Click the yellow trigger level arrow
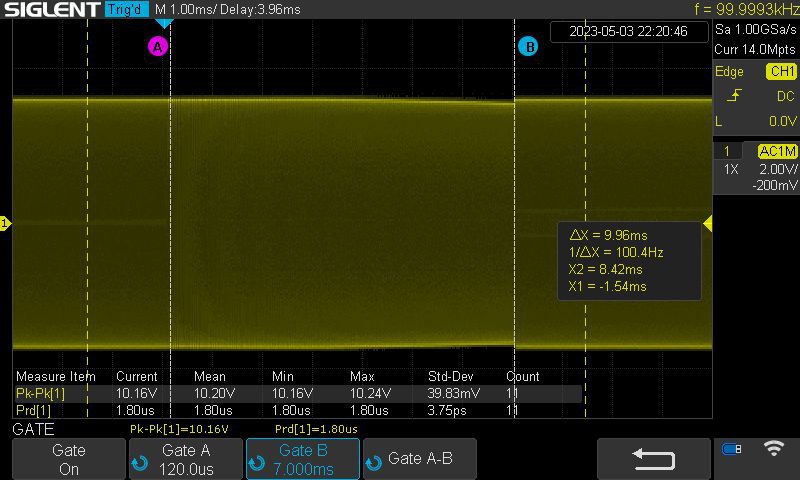800x480 pixels. click(x=708, y=223)
